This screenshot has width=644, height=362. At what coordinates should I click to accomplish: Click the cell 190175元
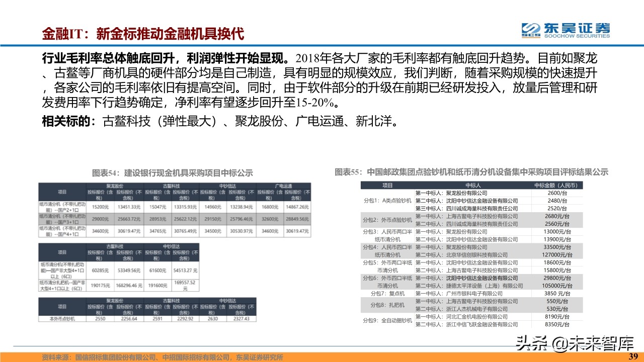[x=100, y=286]
